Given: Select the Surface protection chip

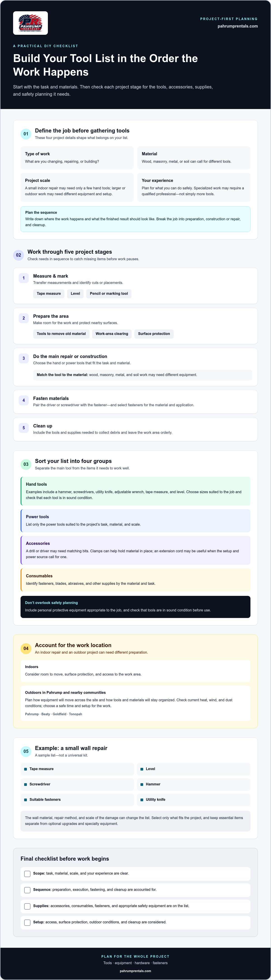Looking at the screenshot, I should pyautogui.click(x=154, y=334).
